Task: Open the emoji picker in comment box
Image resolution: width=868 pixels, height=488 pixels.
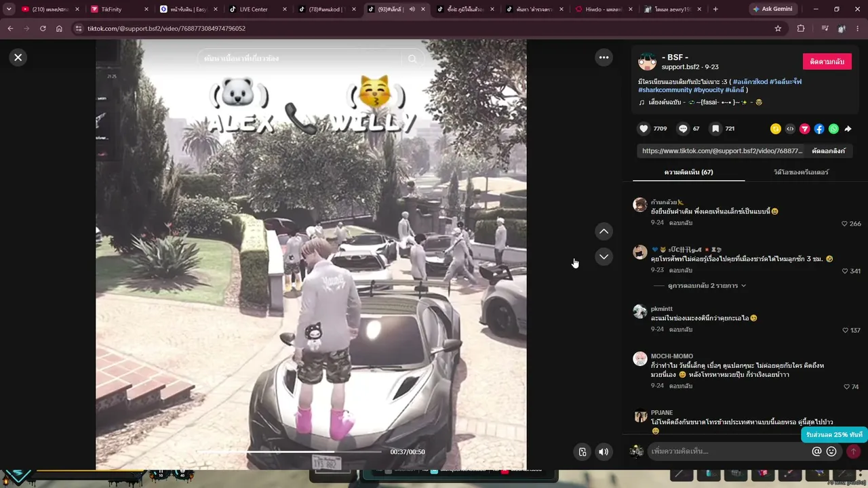Action: (x=831, y=451)
